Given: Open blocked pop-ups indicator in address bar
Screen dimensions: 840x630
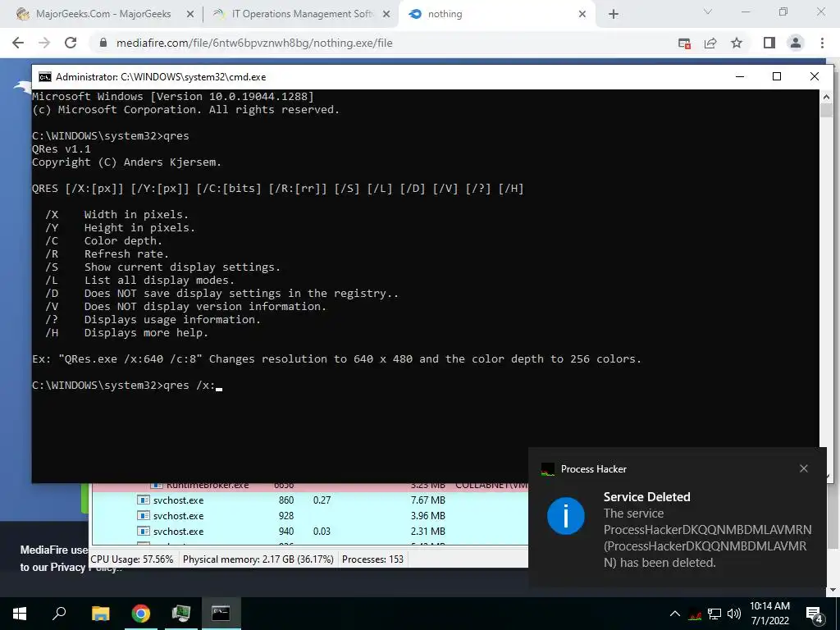Looking at the screenshot, I should tap(684, 43).
